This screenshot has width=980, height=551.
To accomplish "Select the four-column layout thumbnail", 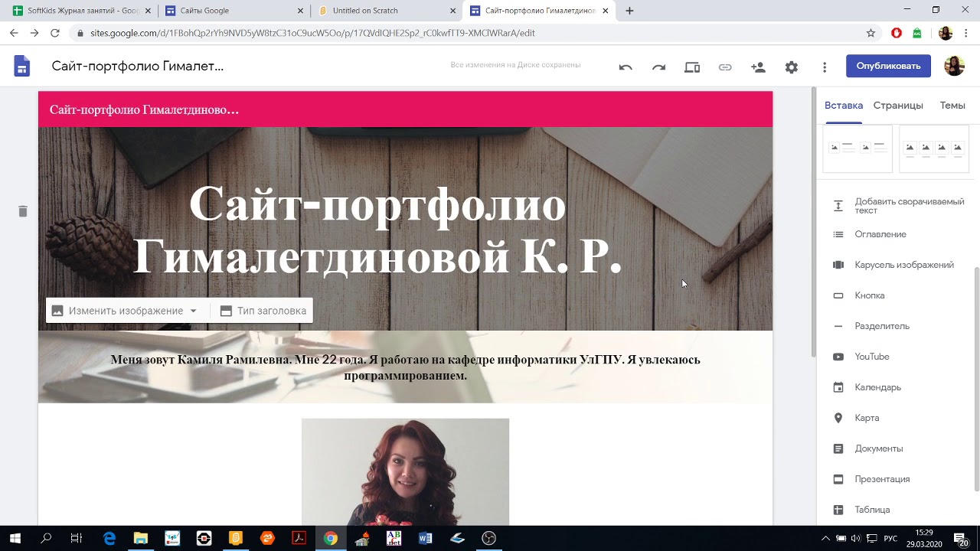I will tap(934, 148).
